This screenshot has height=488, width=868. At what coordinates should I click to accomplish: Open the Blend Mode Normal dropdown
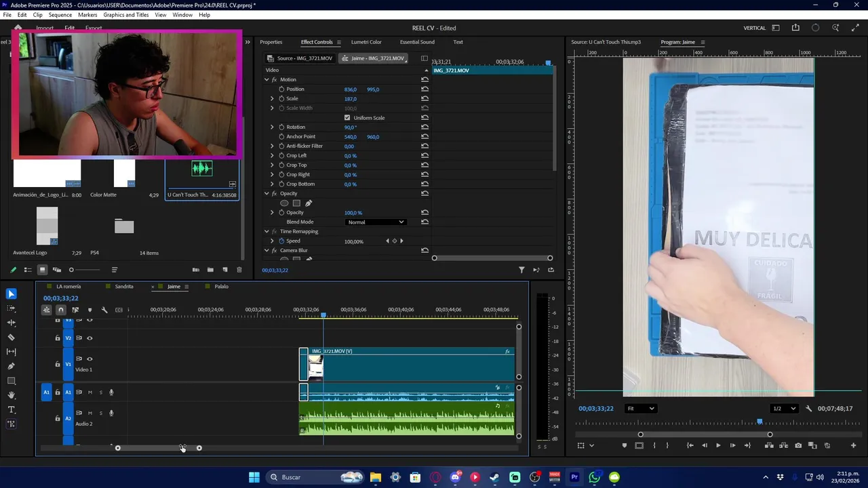point(376,222)
